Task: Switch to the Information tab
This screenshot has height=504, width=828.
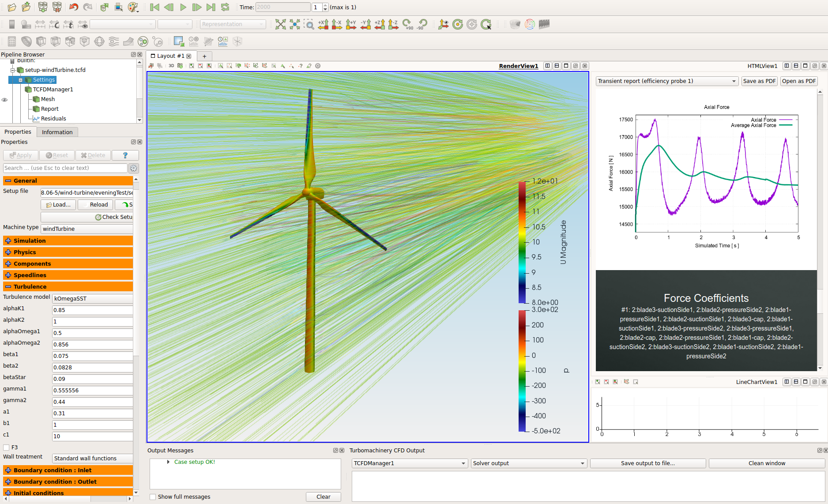Action: click(x=57, y=132)
